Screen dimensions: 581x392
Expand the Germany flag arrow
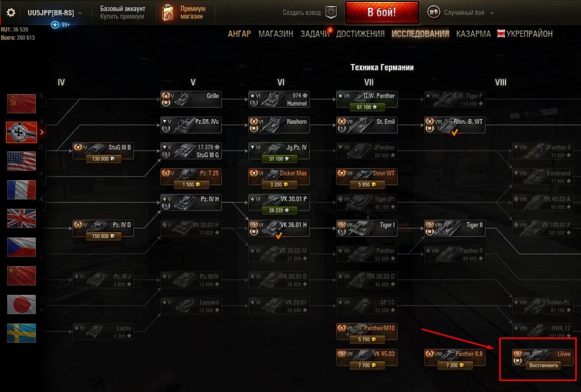point(42,132)
